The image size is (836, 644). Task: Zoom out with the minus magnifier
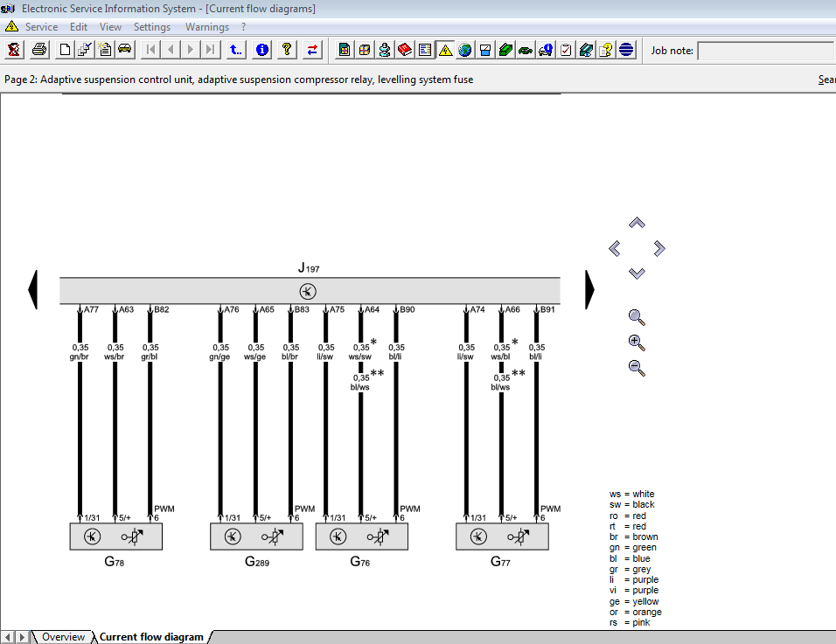637,368
